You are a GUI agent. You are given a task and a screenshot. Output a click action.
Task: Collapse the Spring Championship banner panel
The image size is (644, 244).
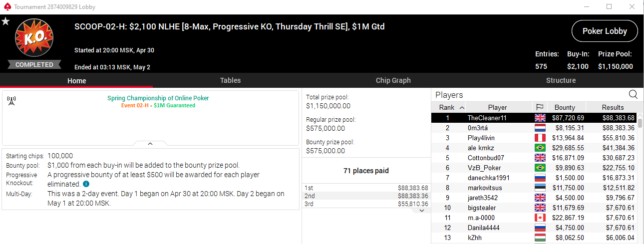pyautogui.click(x=150, y=144)
